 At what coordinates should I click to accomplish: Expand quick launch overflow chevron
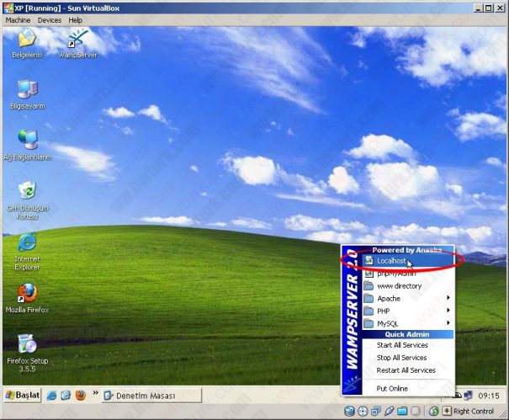pos(95,393)
